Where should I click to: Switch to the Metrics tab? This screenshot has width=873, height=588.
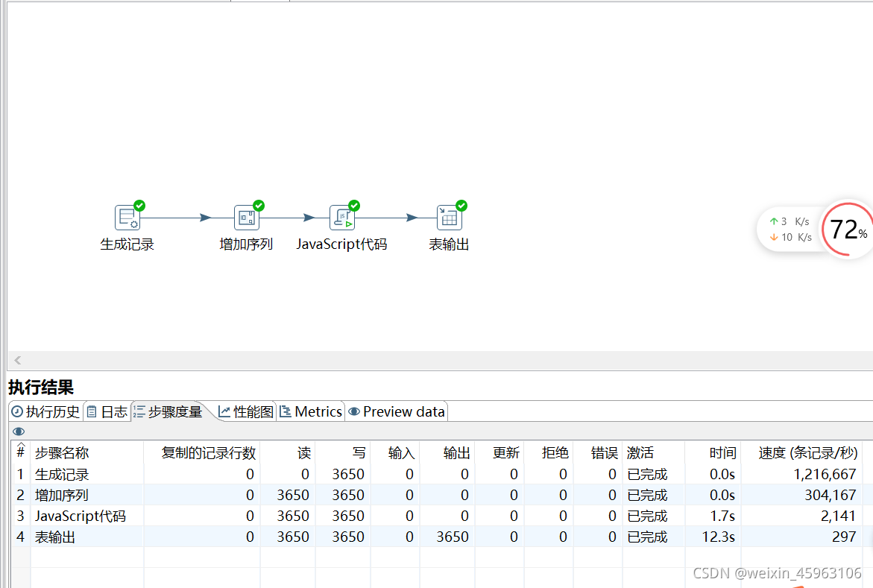tap(311, 411)
